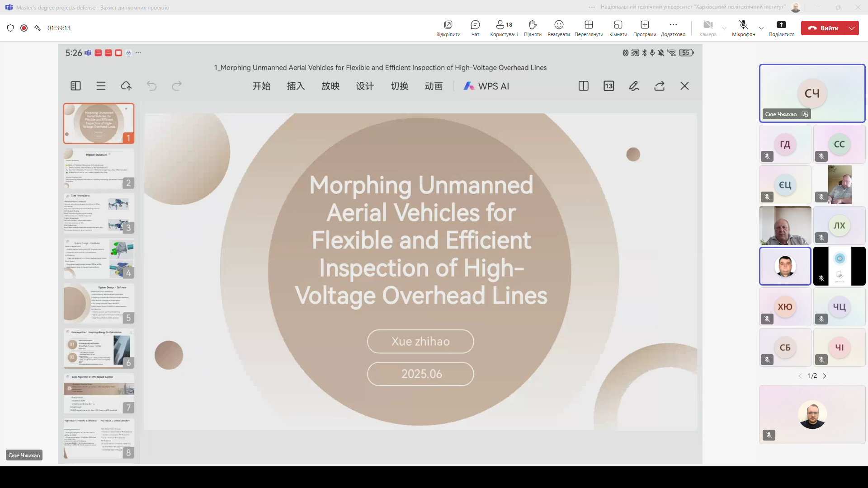Expand the camera options arrow
868x488 pixels.
coord(724,28)
